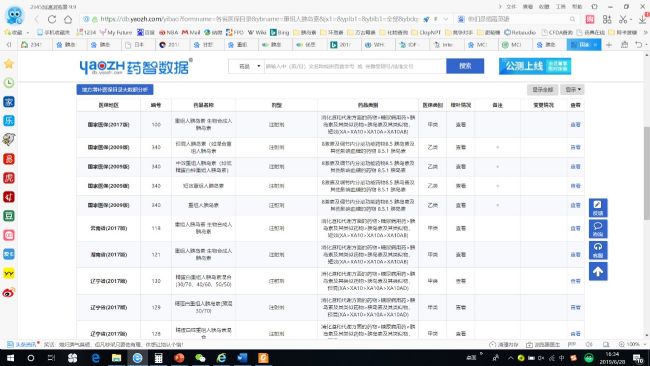
Task: Switch to the 2341 first tab
Action: point(36,44)
